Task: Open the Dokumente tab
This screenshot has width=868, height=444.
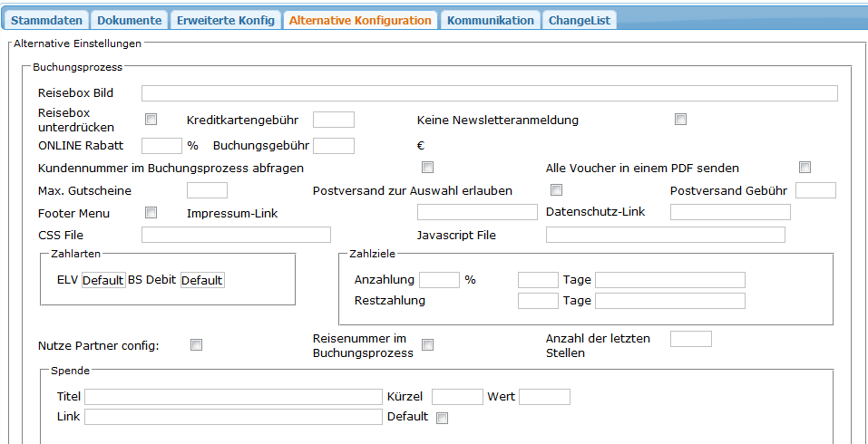Action: coord(130,20)
